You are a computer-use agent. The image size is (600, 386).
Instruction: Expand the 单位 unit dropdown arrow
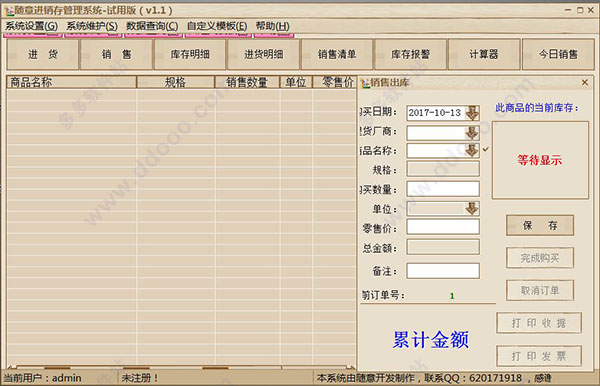pyautogui.click(x=472, y=208)
